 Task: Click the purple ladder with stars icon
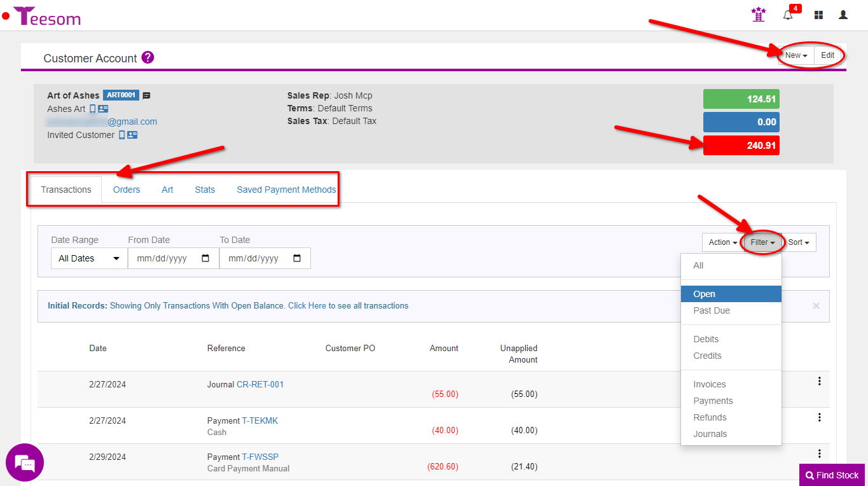(x=758, y=15)
